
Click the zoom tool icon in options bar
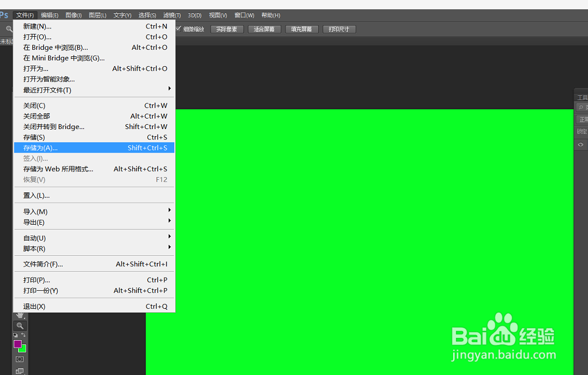(9, 29)
